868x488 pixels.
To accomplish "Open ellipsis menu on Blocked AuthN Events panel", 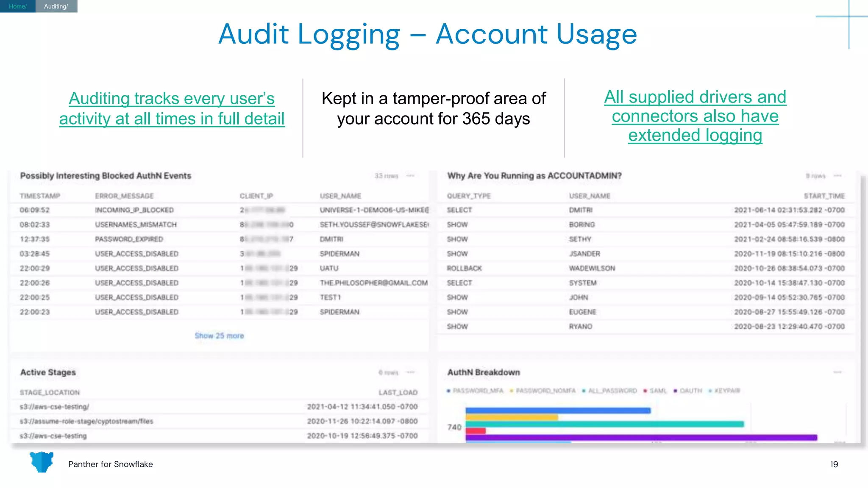I will tap(410, 176).
